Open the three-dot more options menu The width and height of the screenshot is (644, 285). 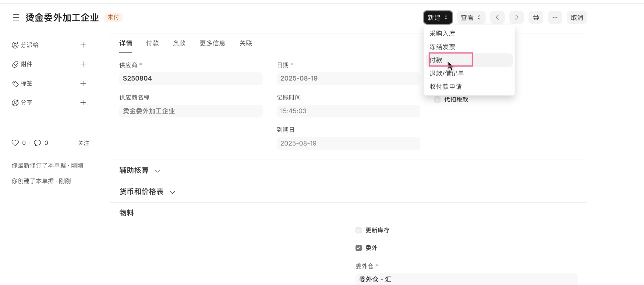tap(555, 18)
